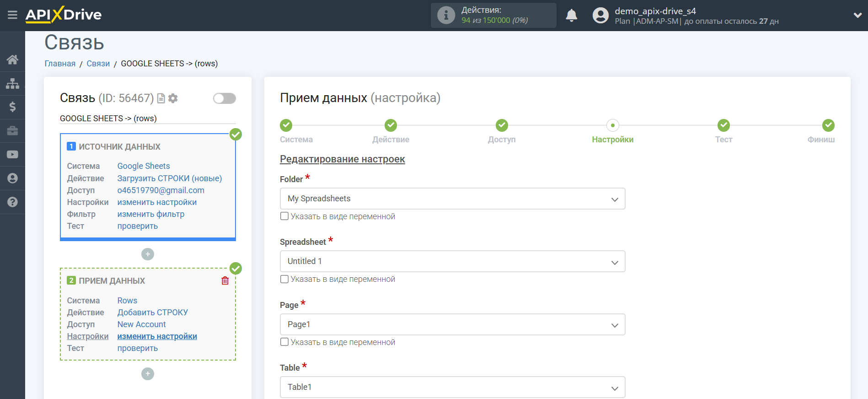Click the o46519790@gmail.com access link
Image resolution: width=868 pixels, height=399 pixels.
pos(161,190)
